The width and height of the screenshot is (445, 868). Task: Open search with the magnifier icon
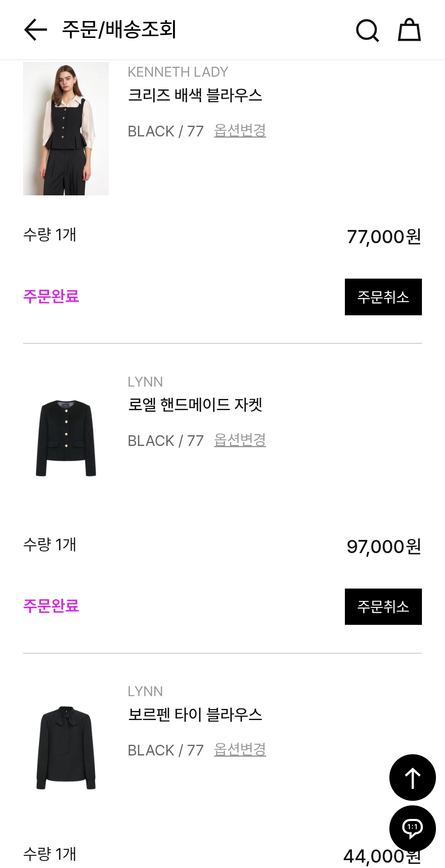pyautogui.click(x=367, y=30)
